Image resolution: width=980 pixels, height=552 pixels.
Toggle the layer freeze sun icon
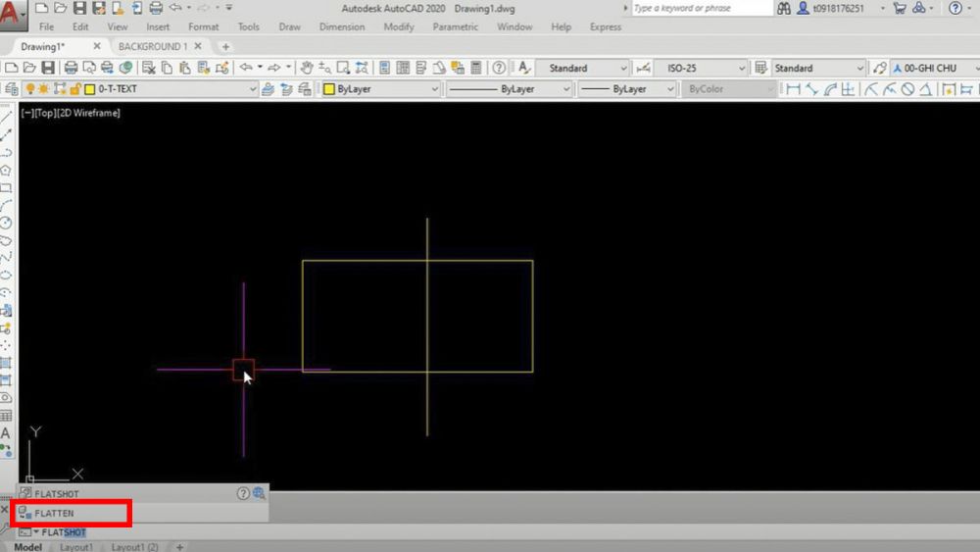click(44, 89)
